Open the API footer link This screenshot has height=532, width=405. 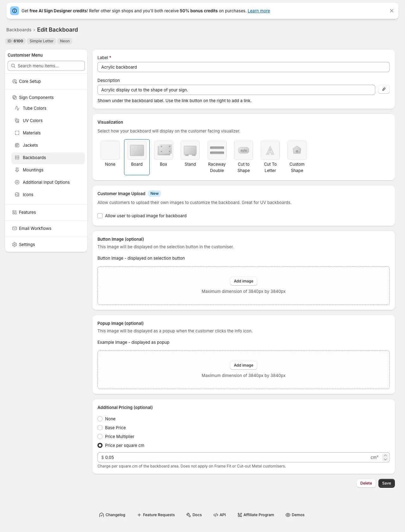pos(220,515)
